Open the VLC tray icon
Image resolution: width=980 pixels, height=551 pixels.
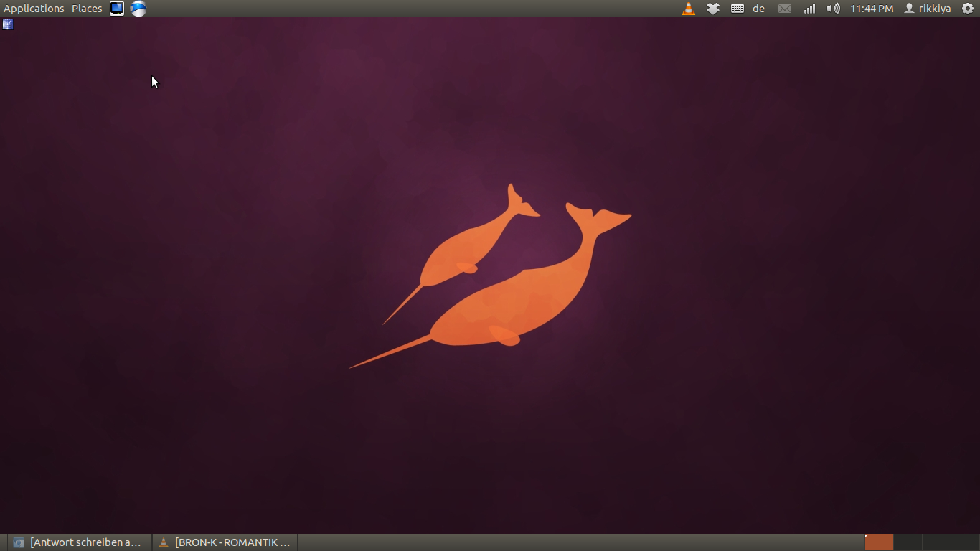[689, 9]
